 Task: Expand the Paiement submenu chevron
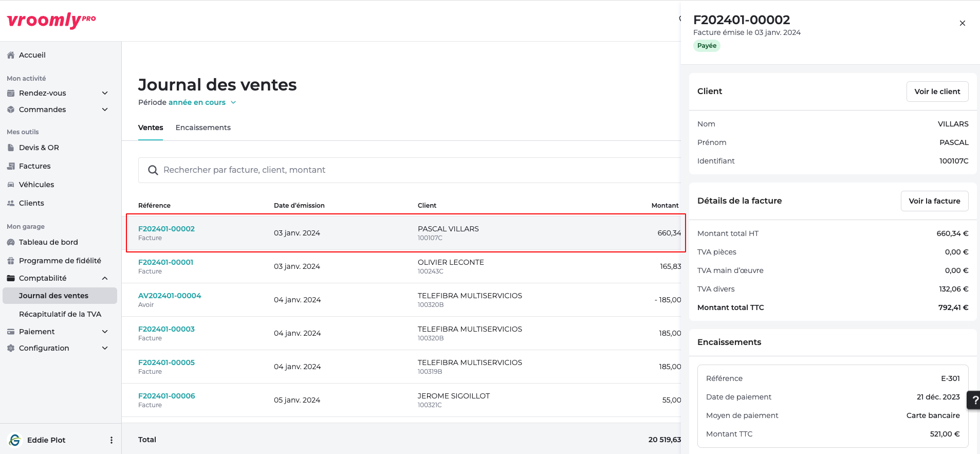pyautogui.click(x=105, y=332)
